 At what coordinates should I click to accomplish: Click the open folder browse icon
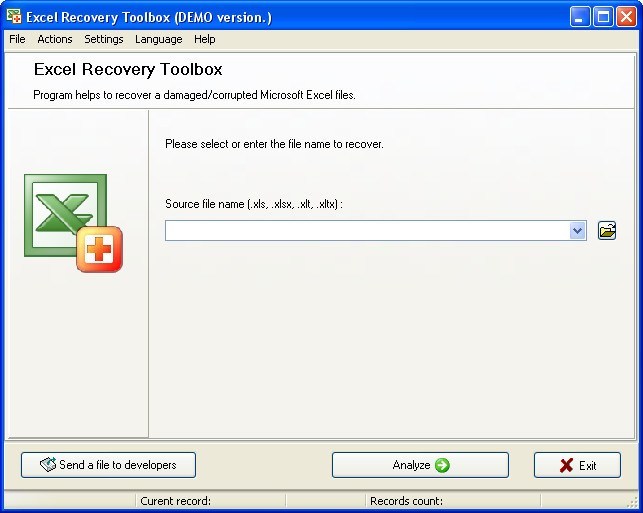606,231
